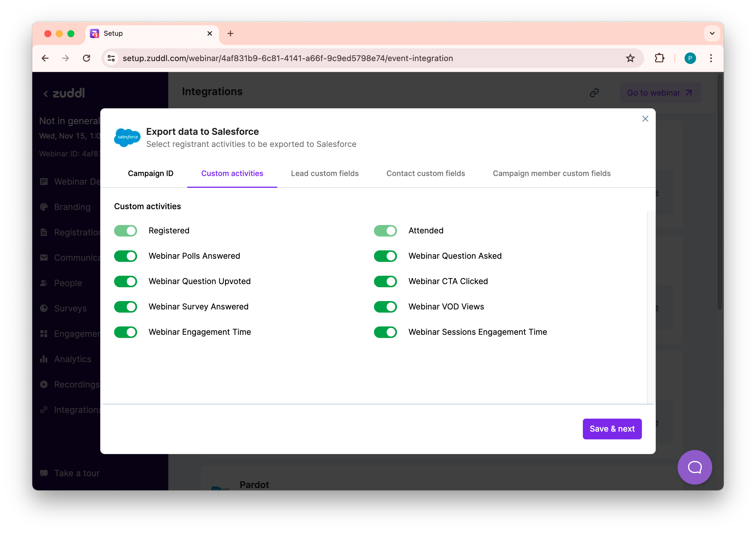This screenshot has height=533, width=756.
Task: Expand the tab search dropdown arrow
Action: tap(712, 34)
